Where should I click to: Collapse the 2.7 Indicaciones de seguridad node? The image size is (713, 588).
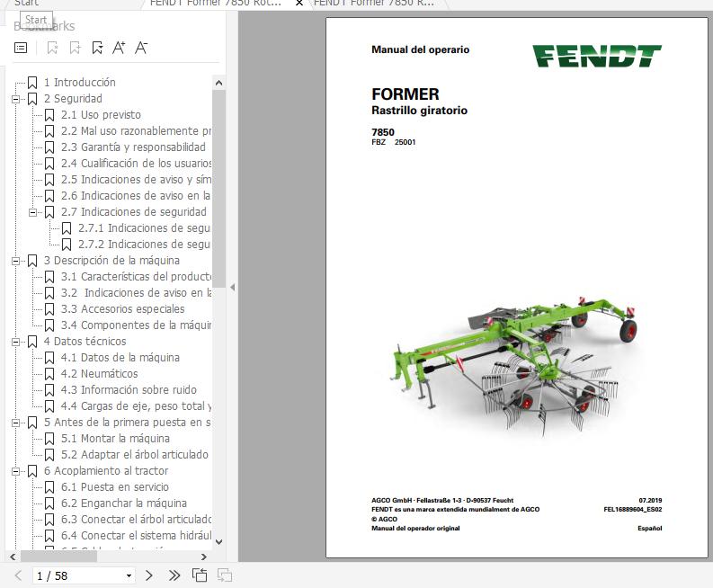pyautogui.click(x=32, y=212)
